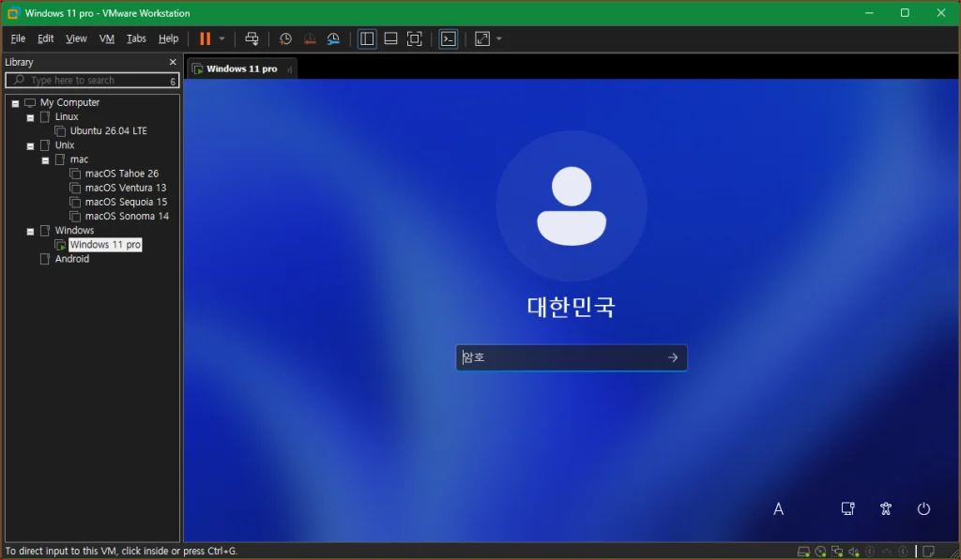Take a snapshot of the VM

click(285, 38)
